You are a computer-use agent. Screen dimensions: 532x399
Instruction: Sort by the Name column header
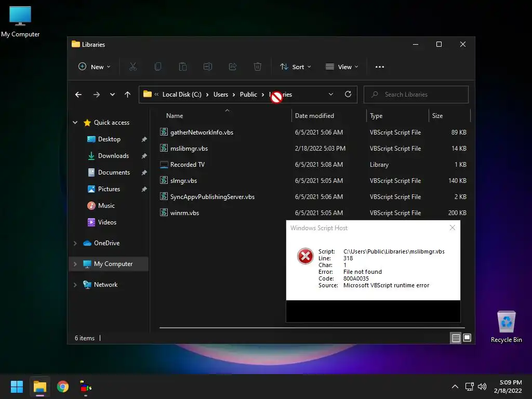pos(175,116)
